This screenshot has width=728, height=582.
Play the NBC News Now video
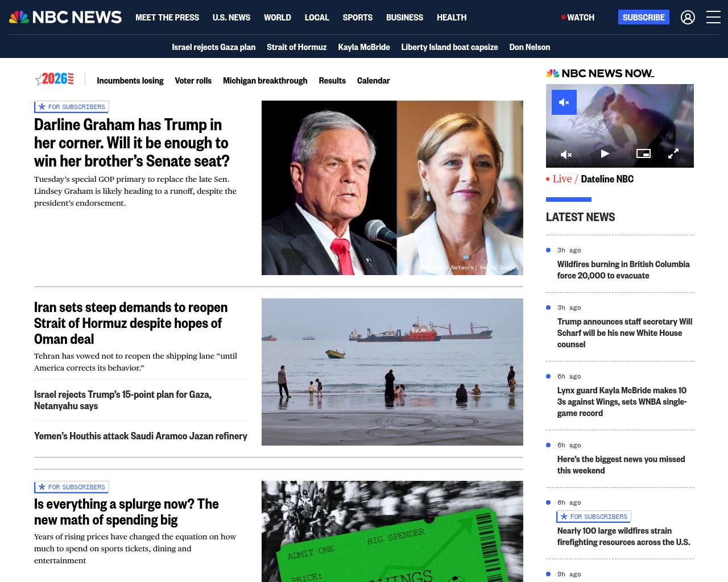[x=605, y=153]
